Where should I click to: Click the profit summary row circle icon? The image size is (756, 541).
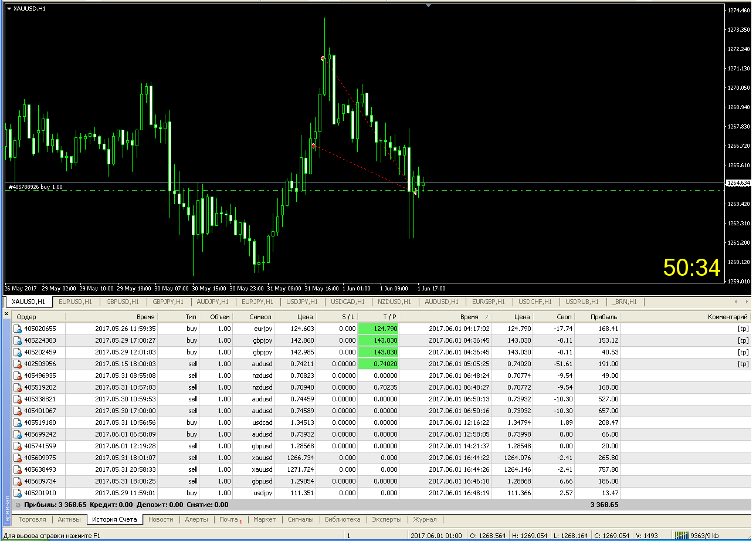18,505
